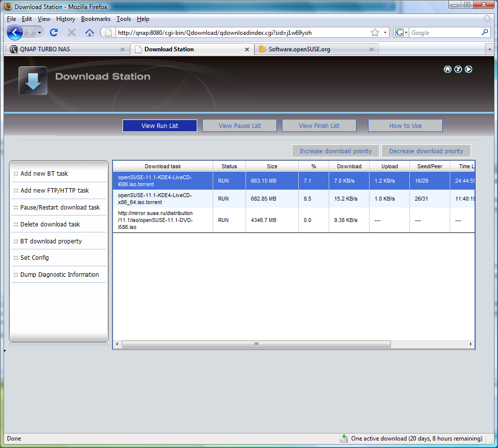Screen dimensions: 498x448
Task: Select View Finish List
Action: pyautogui.click(x=319, y=125)
